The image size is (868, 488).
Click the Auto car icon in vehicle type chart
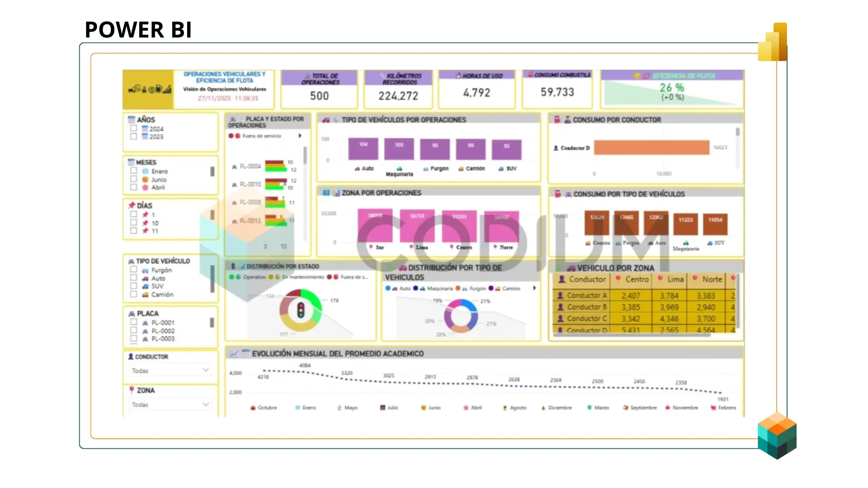click(x=357, y=169)
